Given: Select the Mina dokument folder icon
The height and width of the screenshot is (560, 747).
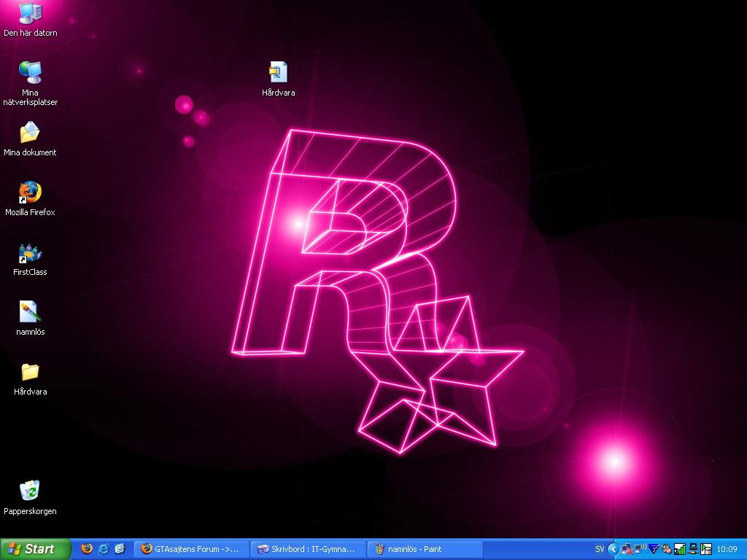Looking at the screenshot, I should click(30, 133).
